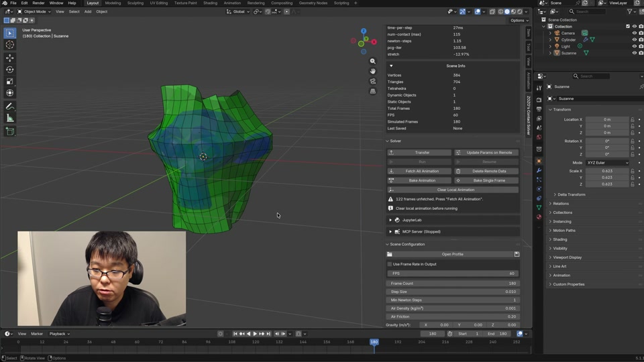
Task: Click Bake Animation button
Action: (x=419, y=180)
